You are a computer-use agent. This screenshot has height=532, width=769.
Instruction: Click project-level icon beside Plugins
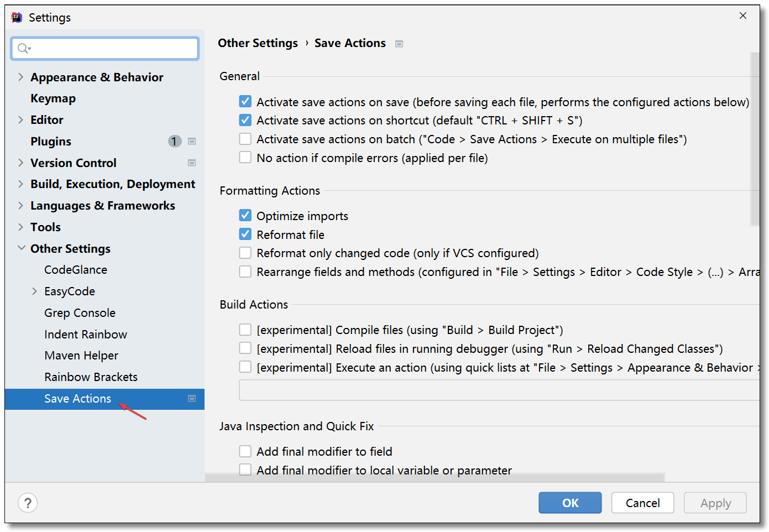coord(192,142)
